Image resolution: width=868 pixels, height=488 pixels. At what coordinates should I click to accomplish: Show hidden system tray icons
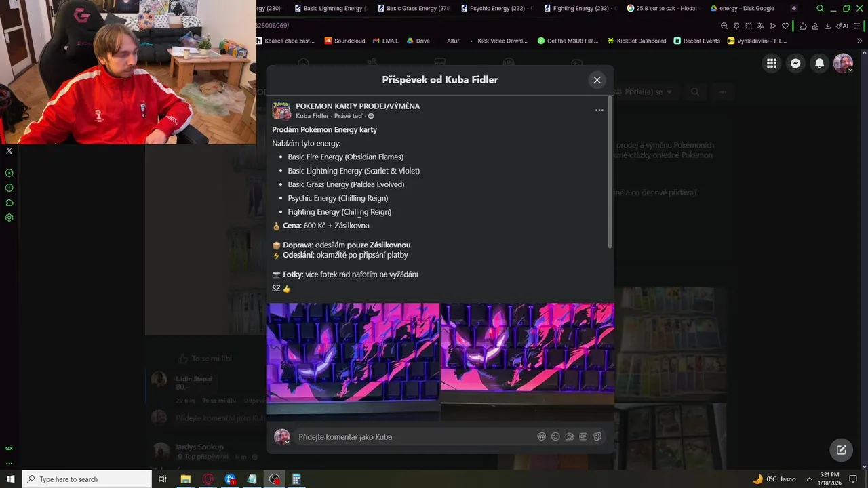[x=809, y=479]
